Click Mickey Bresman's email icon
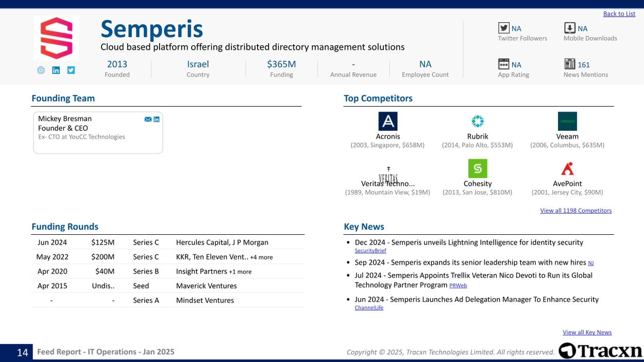644x362 pixels. point(148,119)
